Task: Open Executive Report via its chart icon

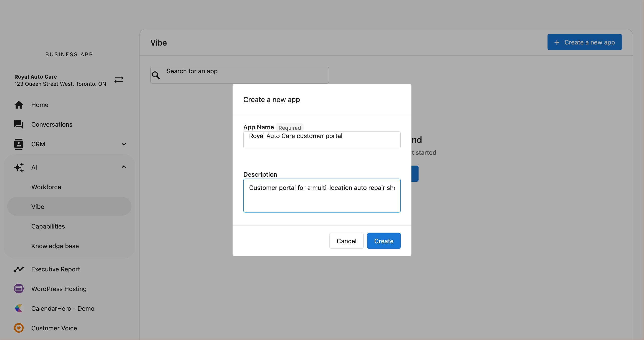Action: [x=19, y=269]
